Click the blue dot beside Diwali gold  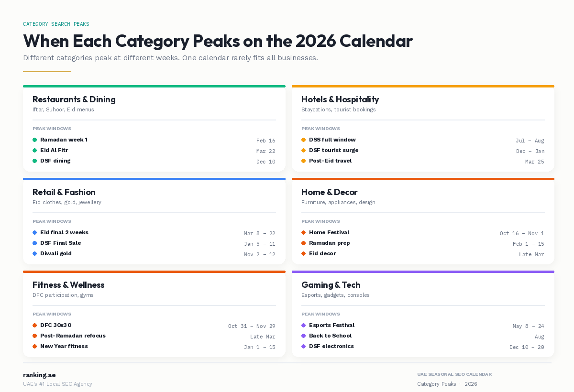35,254
